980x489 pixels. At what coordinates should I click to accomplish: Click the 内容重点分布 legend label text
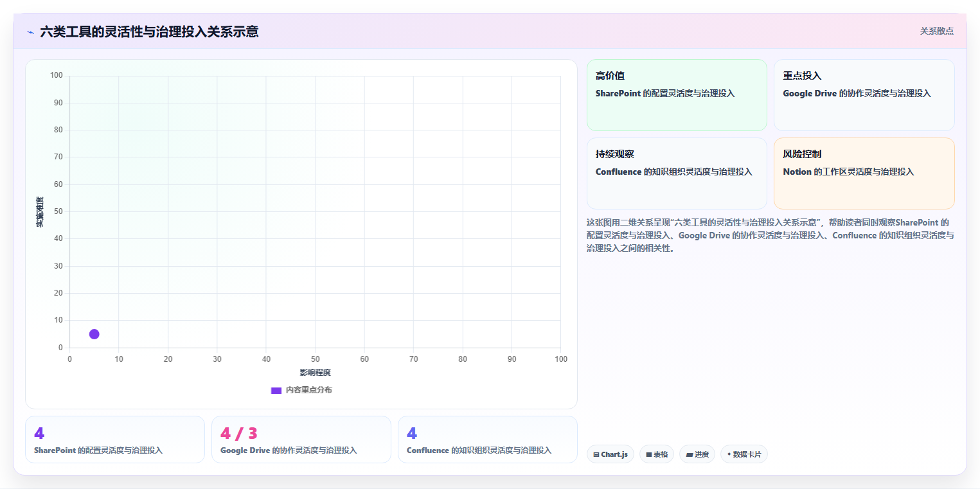309,390
